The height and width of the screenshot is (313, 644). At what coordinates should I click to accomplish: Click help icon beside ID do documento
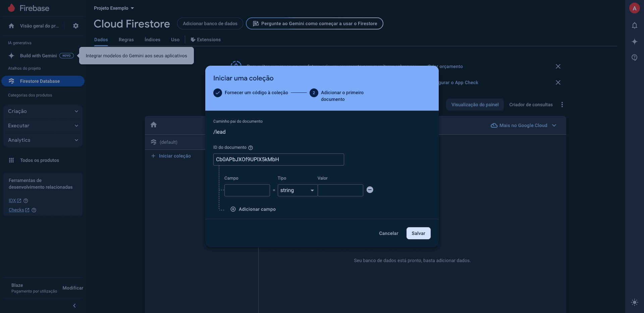(251, 148)
